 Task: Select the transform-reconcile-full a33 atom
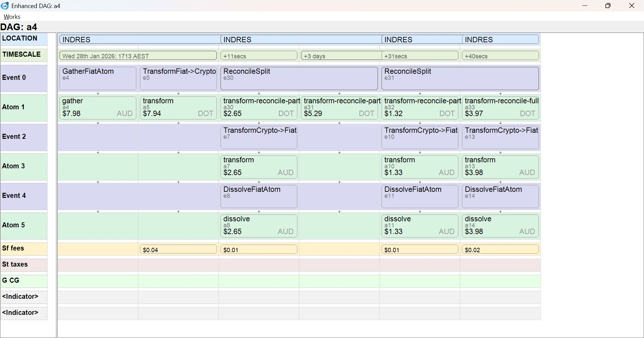click(500, 108)
